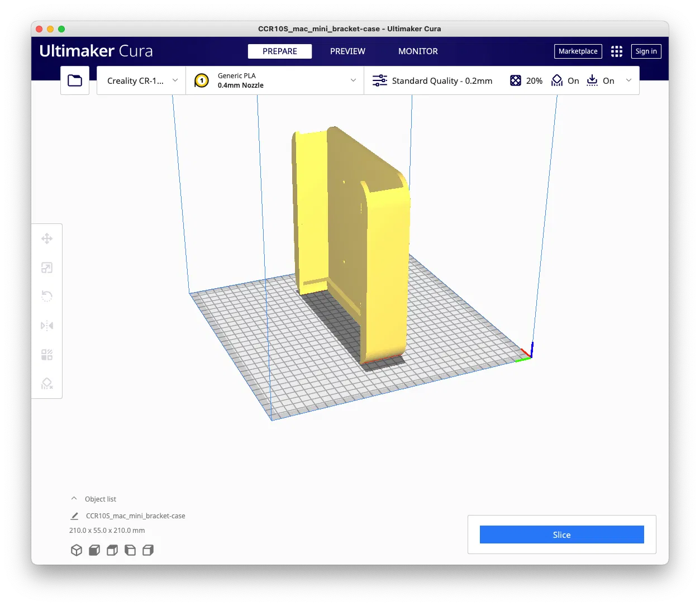The height and width of the screenshot is (606, 700).
Task: Click the infill 20% icon
Action: point(516,80)
